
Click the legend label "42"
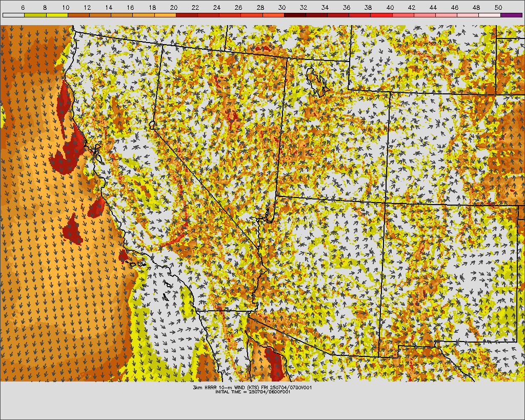coord(412,7)
